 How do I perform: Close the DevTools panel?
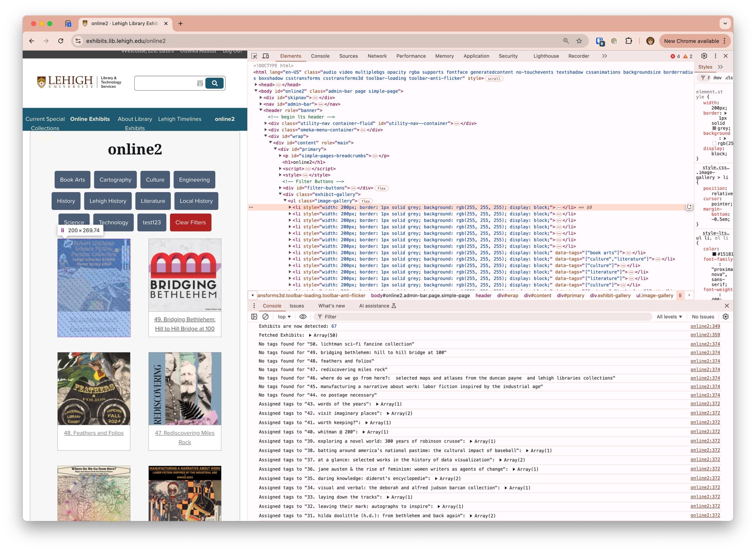click(726, 56)
